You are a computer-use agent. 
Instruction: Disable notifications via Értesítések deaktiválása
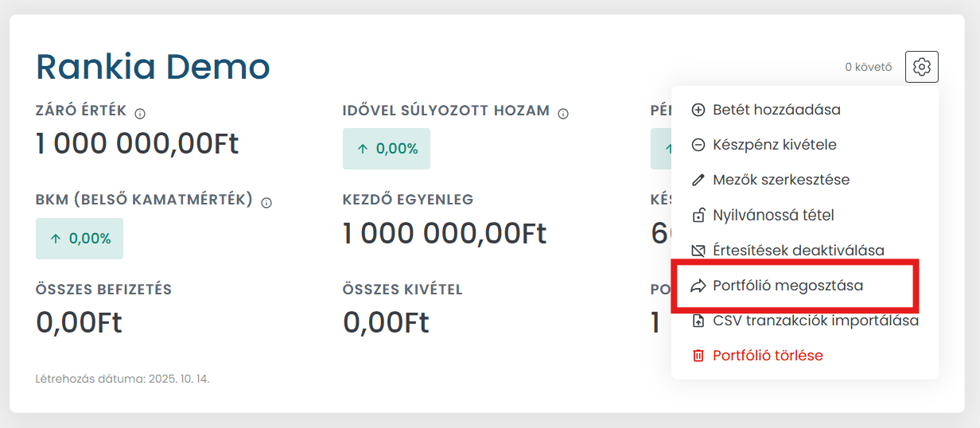(x=798, y=251)
